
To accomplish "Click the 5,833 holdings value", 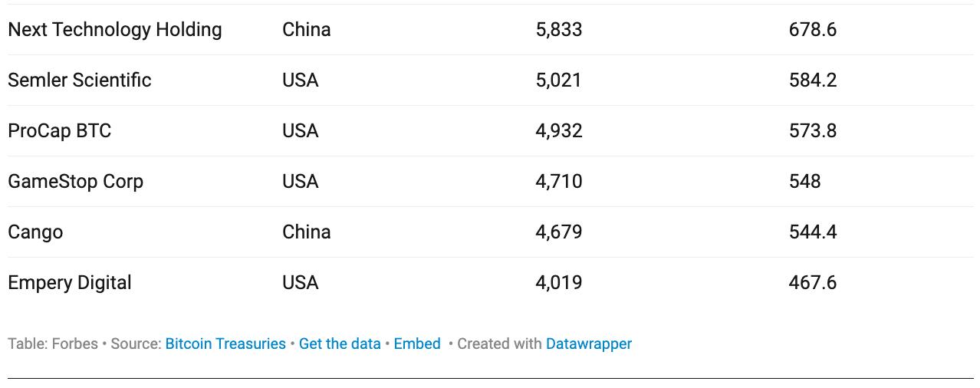I will coord(559,30).
